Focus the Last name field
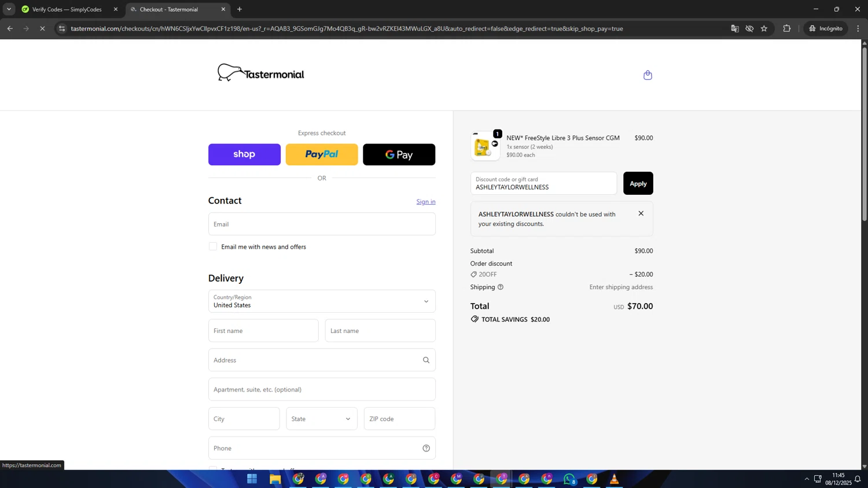 click(380, 331)
